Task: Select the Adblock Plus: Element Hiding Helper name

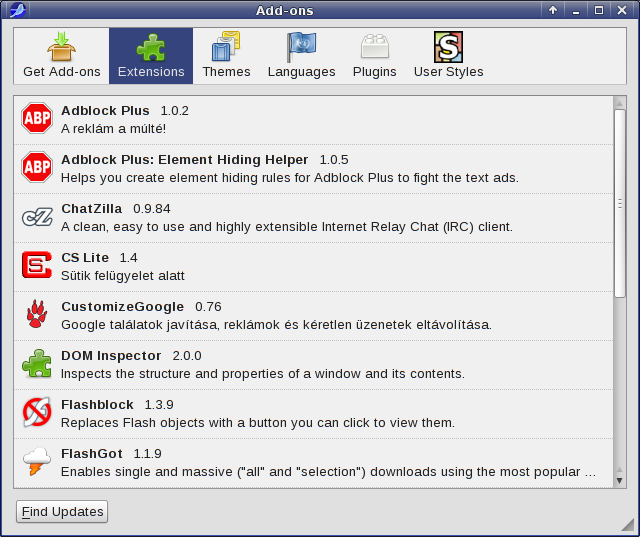Action: pyautogui.click(x=205, y=160)
